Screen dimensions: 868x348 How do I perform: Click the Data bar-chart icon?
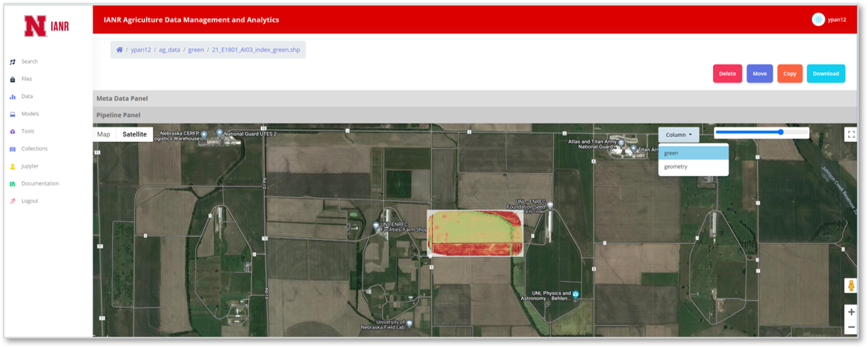[x=12, y=97]
